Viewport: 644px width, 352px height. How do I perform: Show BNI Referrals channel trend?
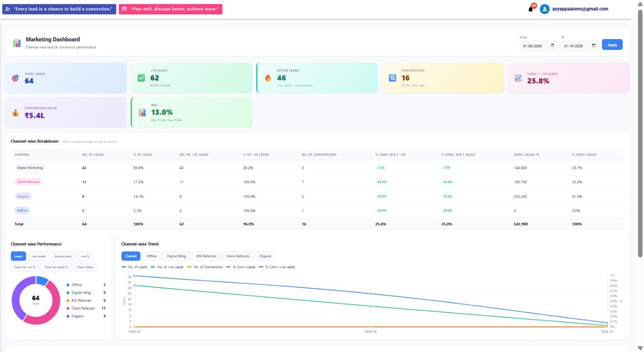coord(206,256)
